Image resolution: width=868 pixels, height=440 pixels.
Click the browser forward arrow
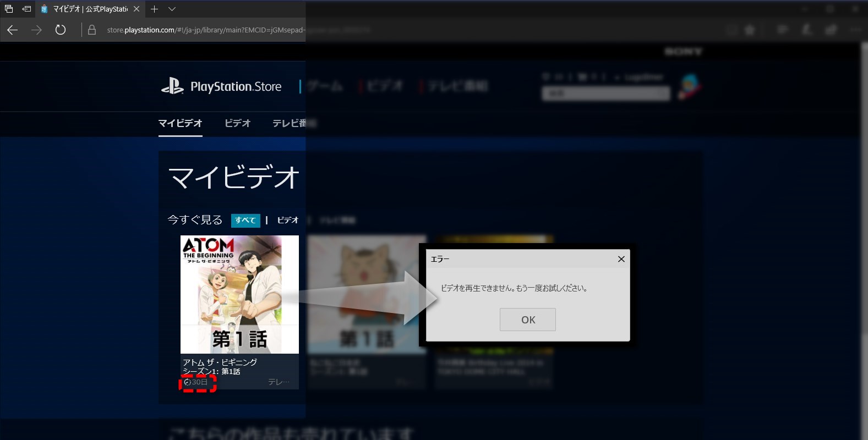tap(36, 30)
